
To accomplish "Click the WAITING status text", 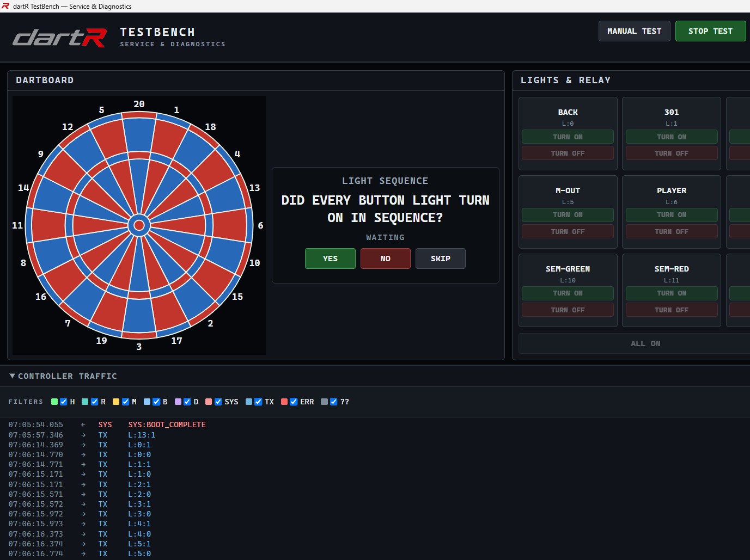I will coord(385,237).
